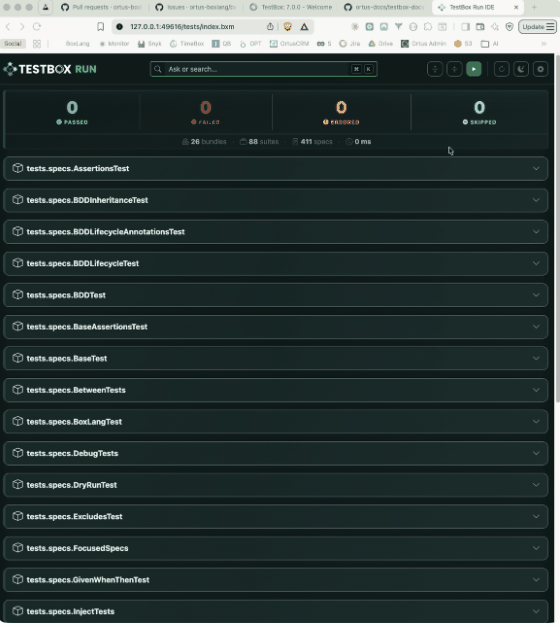Select tests.specs.DryRunTest bundle name
Viewport: 560px width, 626px height.
point(72,485)
